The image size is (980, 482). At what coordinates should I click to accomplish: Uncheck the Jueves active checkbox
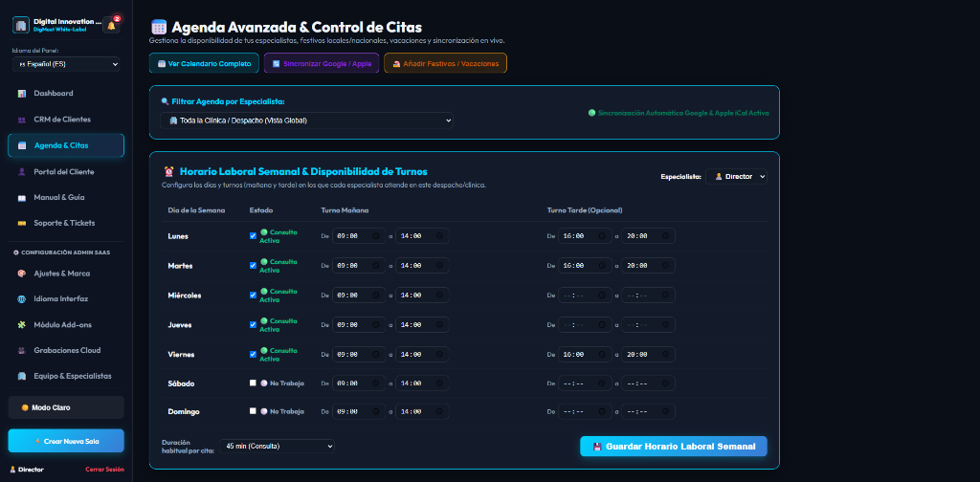(x=253, y=324)
